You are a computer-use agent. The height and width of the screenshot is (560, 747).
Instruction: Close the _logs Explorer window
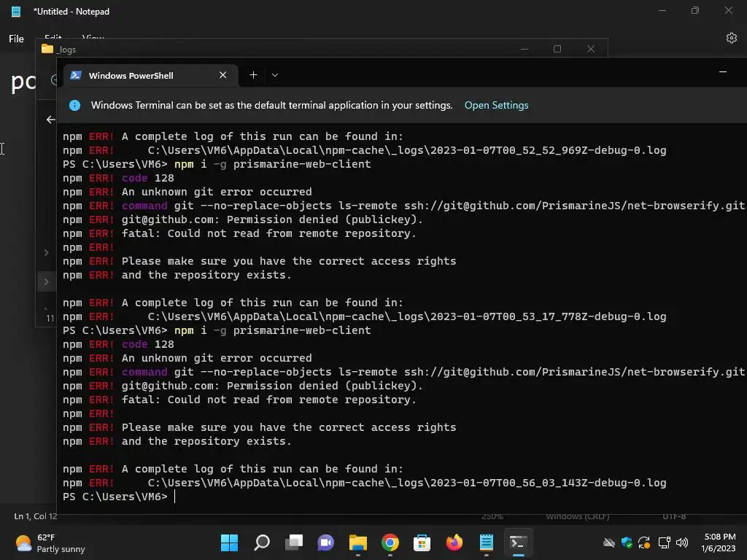[591, 49]
